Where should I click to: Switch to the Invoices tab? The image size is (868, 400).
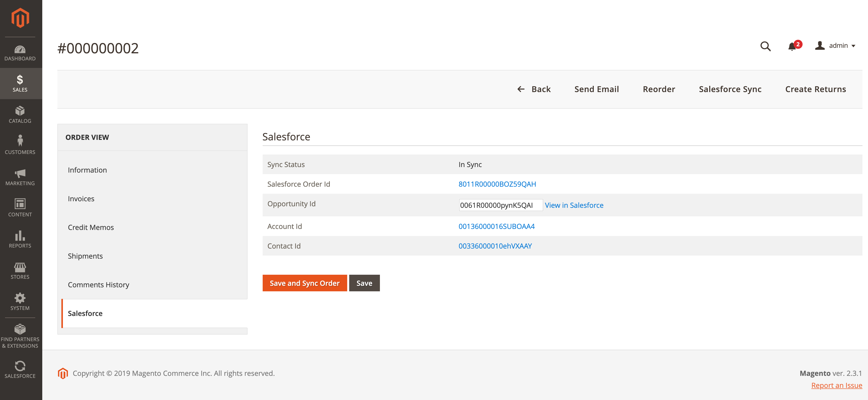(81, 198)
